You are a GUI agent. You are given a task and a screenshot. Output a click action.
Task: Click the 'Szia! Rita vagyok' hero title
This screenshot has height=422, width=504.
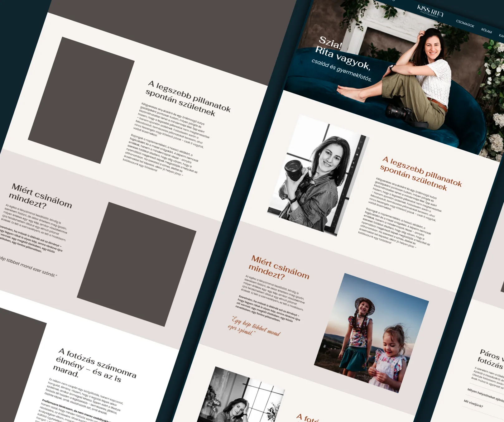point(342,53)
